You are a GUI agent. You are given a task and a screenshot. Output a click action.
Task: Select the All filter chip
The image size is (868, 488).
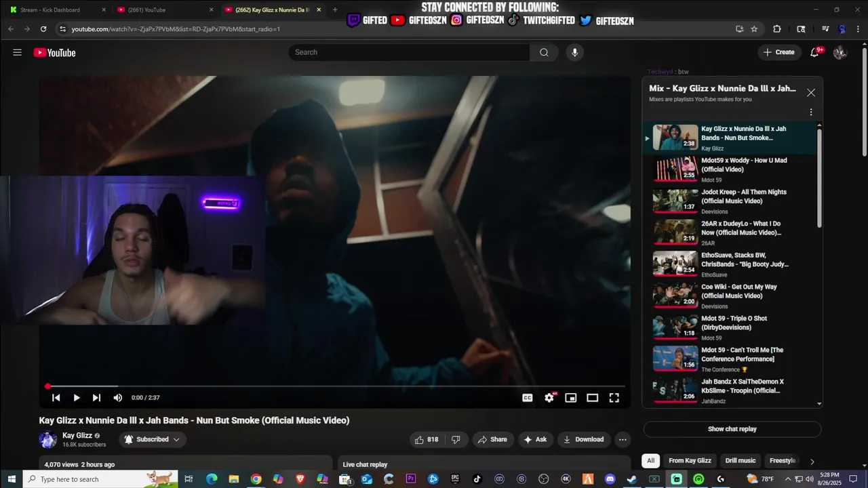650,461
